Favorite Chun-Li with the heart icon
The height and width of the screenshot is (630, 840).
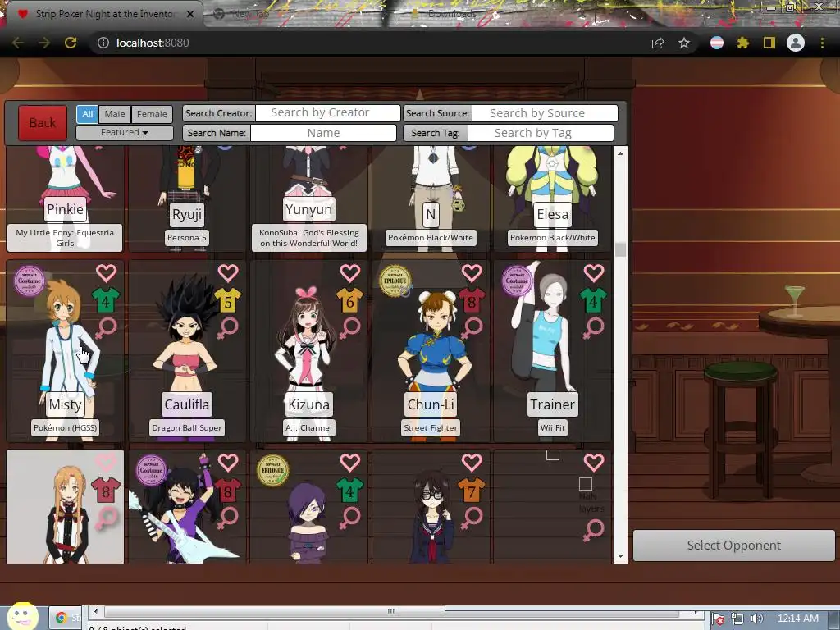point(472,273)
